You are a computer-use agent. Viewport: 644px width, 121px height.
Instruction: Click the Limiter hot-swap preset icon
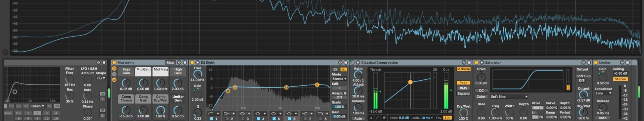coord(622,63)
